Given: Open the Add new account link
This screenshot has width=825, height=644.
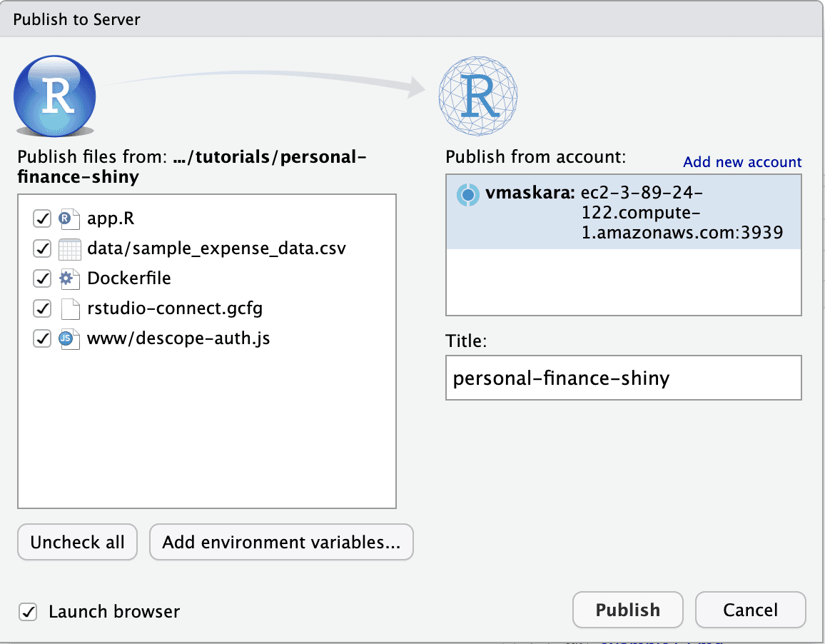Looking at the screenshot, I should coord(742,162).
